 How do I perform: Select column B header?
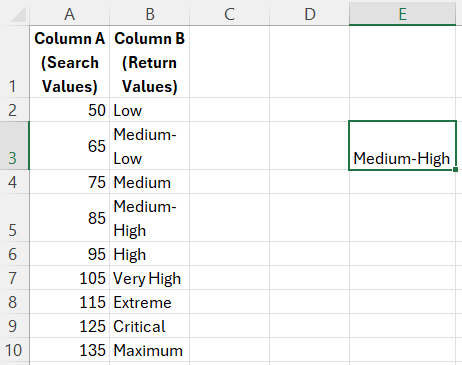(149, 13)
